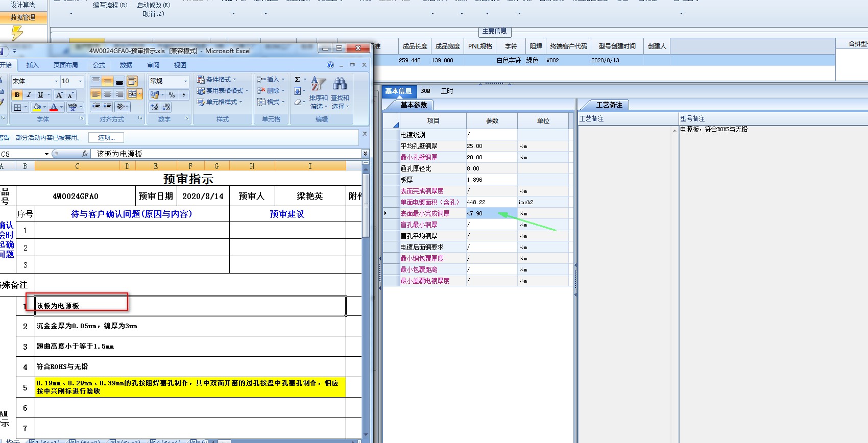Increase indent in alignment group

(107, 107)
